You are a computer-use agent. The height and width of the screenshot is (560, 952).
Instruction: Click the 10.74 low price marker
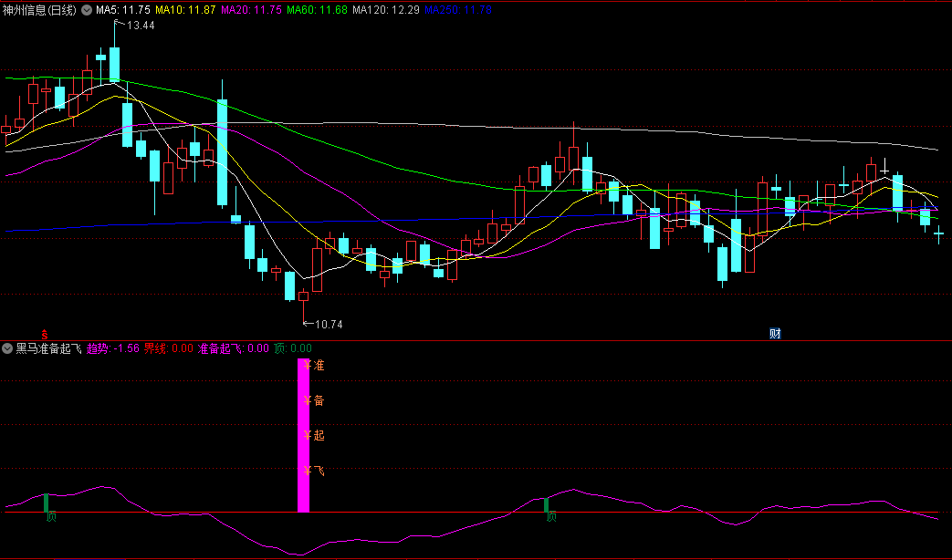point(329,325)
